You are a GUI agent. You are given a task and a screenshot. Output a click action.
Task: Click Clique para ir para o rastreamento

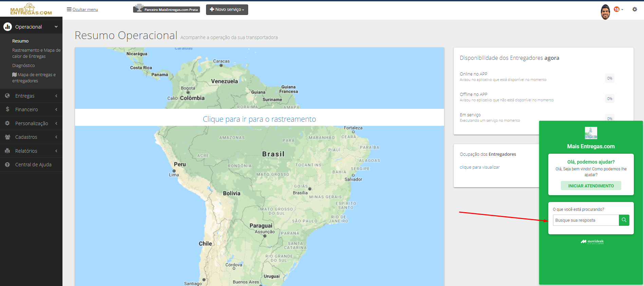click(x=259, y=119)
